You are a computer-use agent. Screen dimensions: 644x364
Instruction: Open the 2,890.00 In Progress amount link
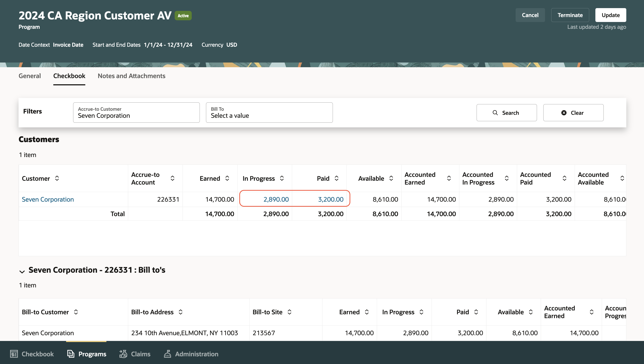tap(276, 199)
